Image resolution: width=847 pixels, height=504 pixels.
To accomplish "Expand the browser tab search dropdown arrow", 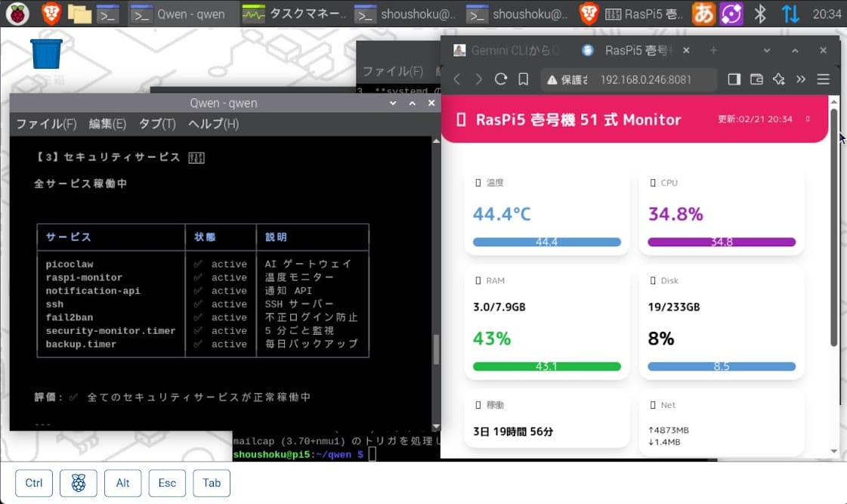I will click(767, 51).
